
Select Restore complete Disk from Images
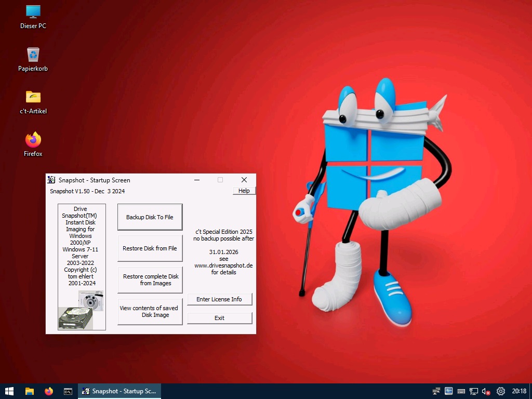pos(150,280)
